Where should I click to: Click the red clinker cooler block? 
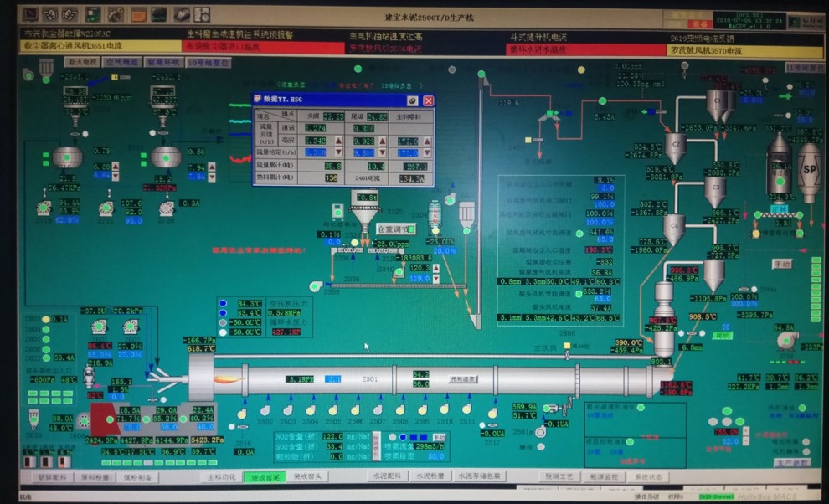(103, 420)
